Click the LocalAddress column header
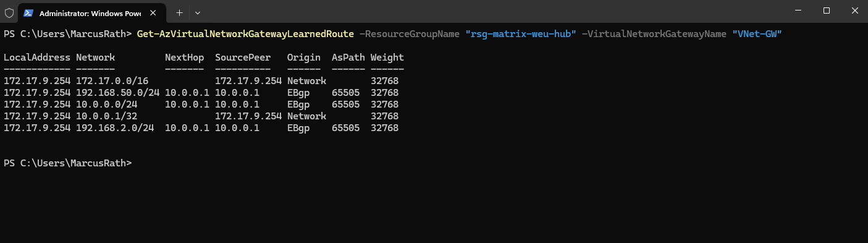The width and height of the screenshot is (868, 243). coord(37,57)
